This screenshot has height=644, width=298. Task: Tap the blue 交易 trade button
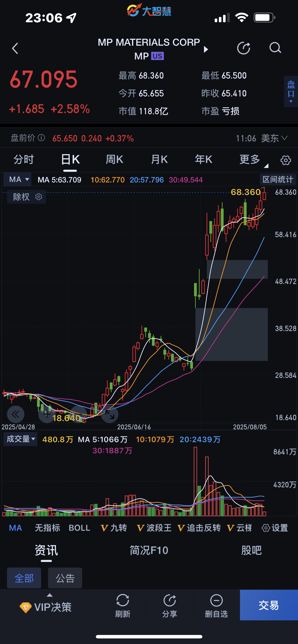pyautogui.click(x=269, y=605)
